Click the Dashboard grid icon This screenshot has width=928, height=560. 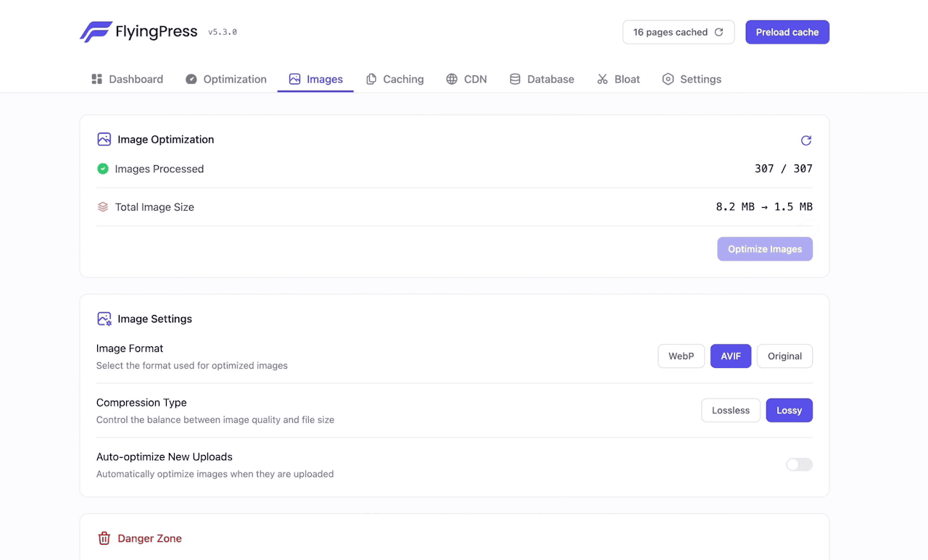click(97, 79)
